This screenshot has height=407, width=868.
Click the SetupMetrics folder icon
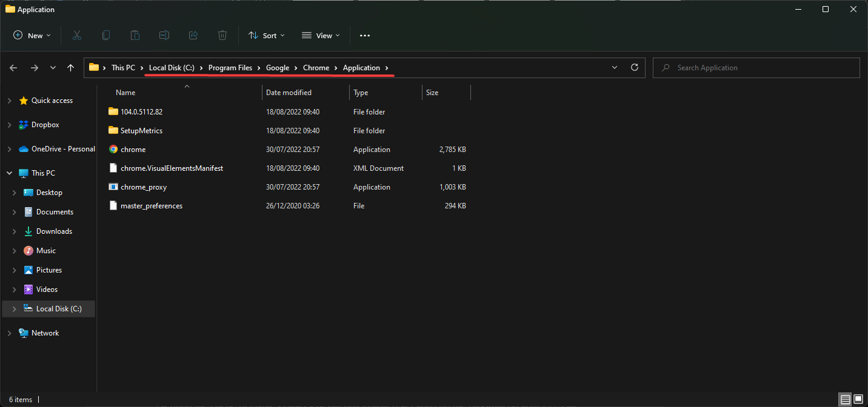(x=113, y=130)
